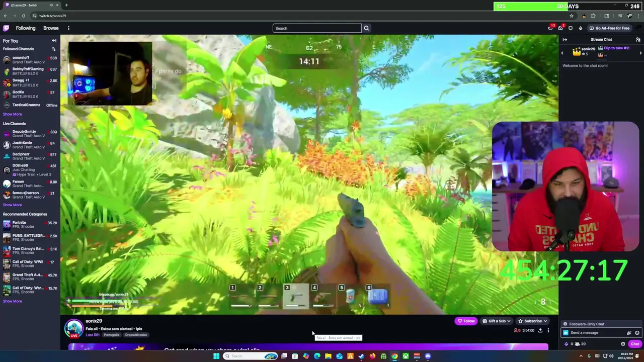Open Subscribe dropdown
644x362 pixels.
click(533, 321)
